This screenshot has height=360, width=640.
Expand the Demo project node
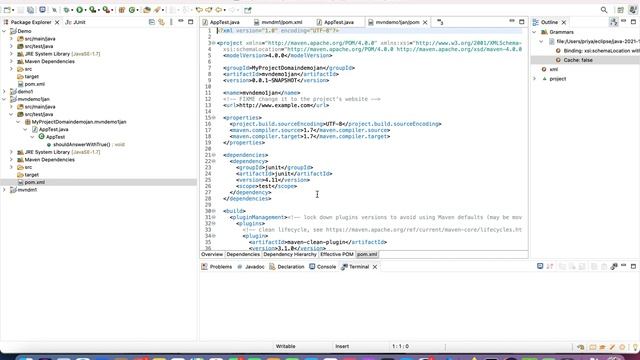point(4,31)
